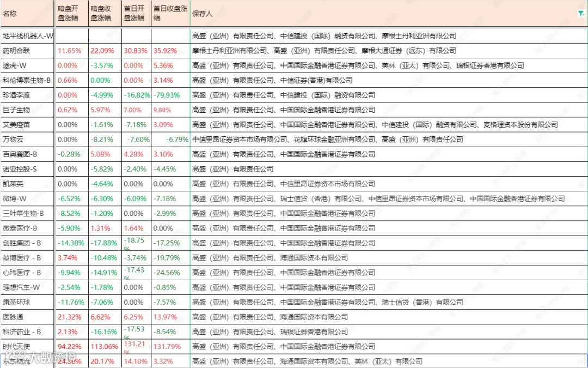Click the 康圣环球 name cell
588x368 pixels.
27,302
